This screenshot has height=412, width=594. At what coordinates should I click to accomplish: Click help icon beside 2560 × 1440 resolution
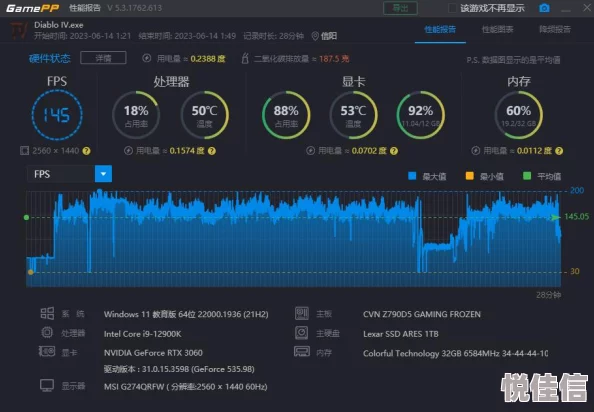pyautogui.click(x=86, y=151)
